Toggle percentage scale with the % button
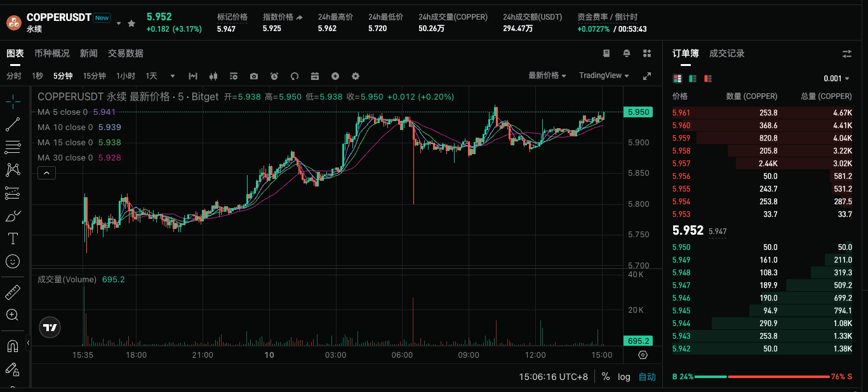 [x=605, y=376]
